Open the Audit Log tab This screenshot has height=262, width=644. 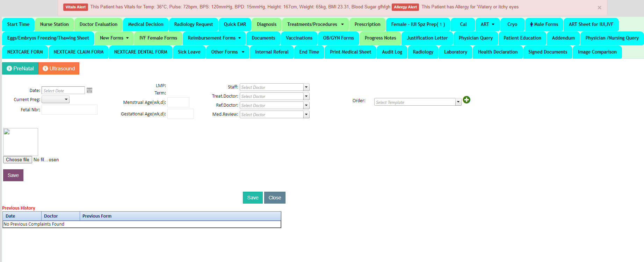pyautogui.click(x=392, y=52)
